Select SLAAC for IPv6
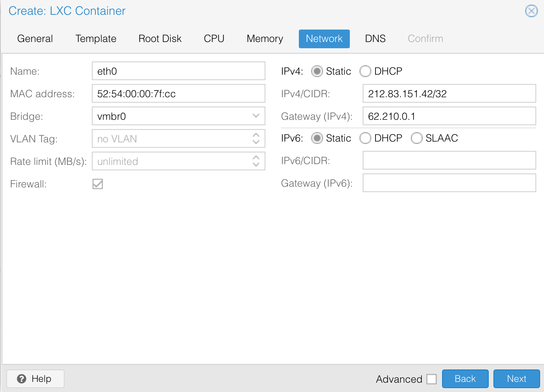This screenshot has height=392, width=544. pyautogui.click(x=417, y=138)
